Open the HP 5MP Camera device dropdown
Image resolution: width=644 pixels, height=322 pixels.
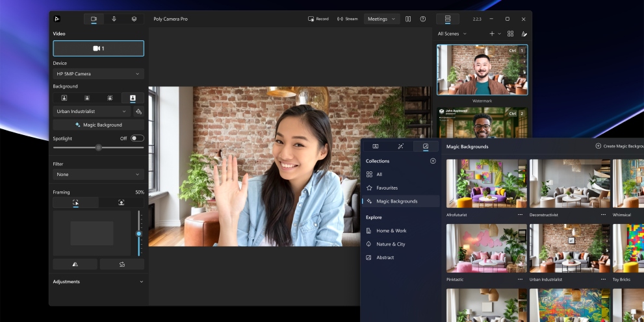tap(98, 74)
